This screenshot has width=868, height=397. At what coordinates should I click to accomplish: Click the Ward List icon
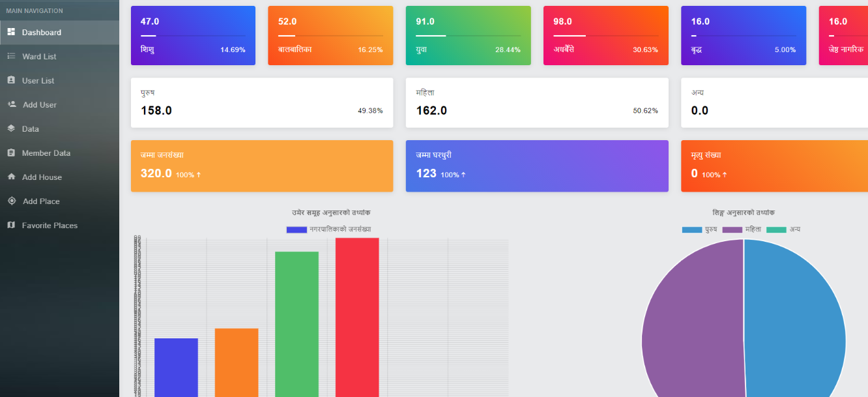click(11, 56)
